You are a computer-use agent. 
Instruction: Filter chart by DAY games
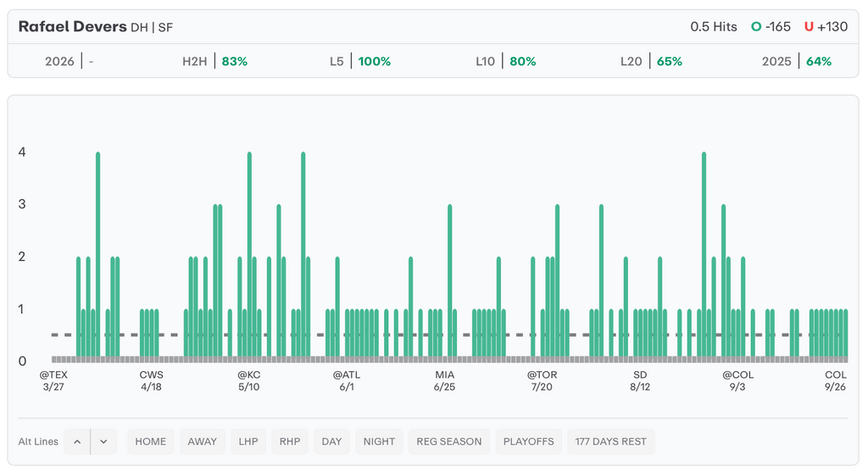point(331,441)
